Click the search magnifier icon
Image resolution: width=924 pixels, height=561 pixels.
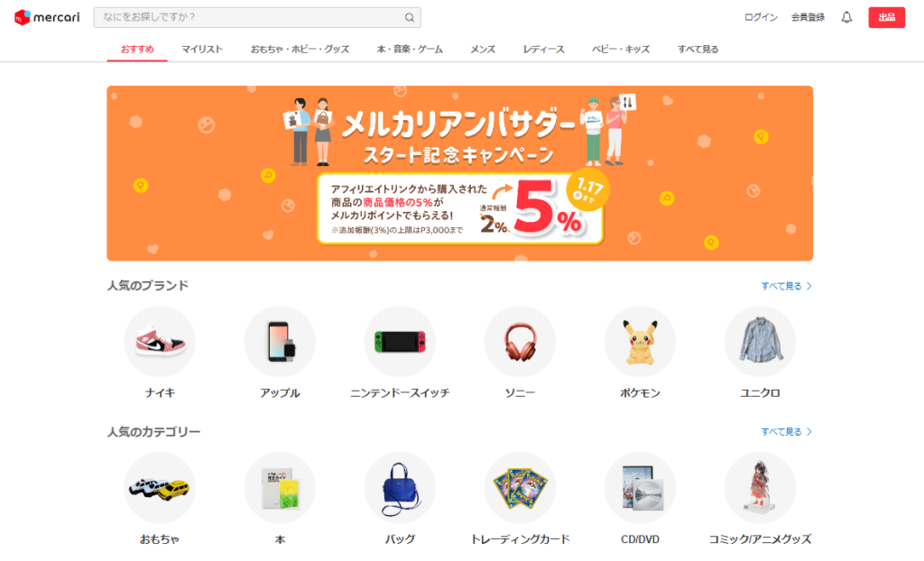click(409, 18)
